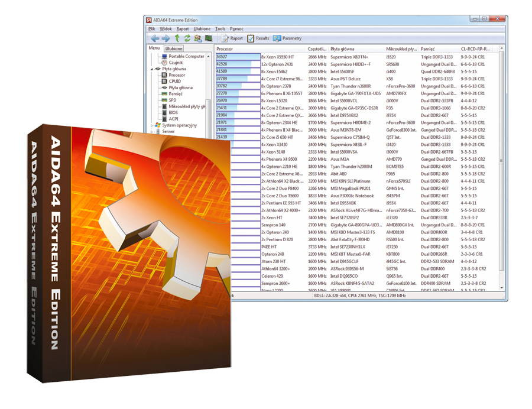Click the blue Back arrow in toolbar

(155, 38)
